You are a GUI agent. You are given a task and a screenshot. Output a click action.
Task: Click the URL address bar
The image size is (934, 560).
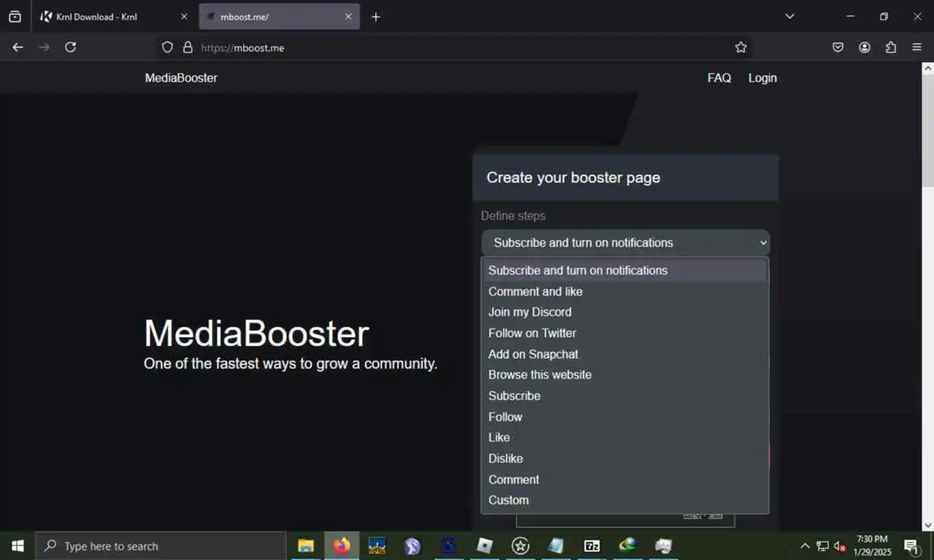tap(454, 47)
